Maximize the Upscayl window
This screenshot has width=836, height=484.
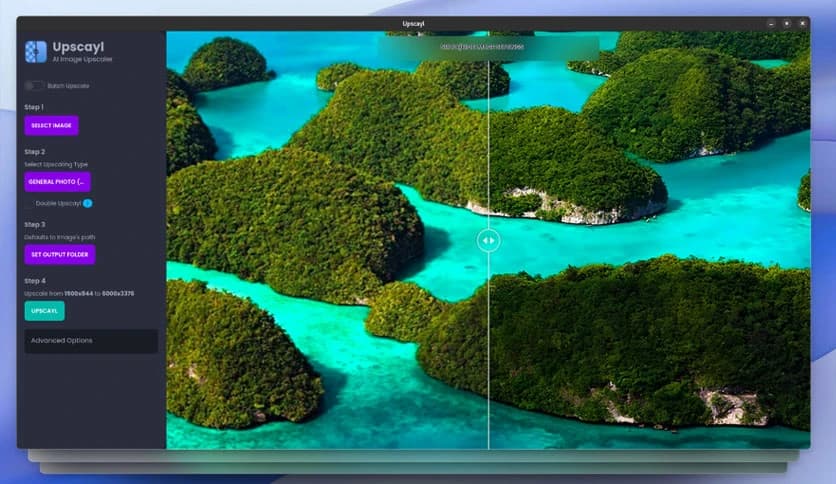pos(786,23)
